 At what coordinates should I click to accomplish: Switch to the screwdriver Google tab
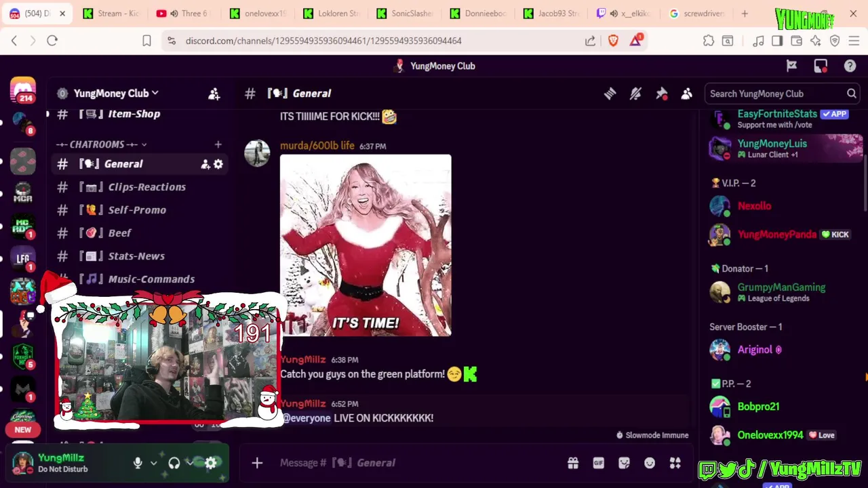tap(697, 14)
